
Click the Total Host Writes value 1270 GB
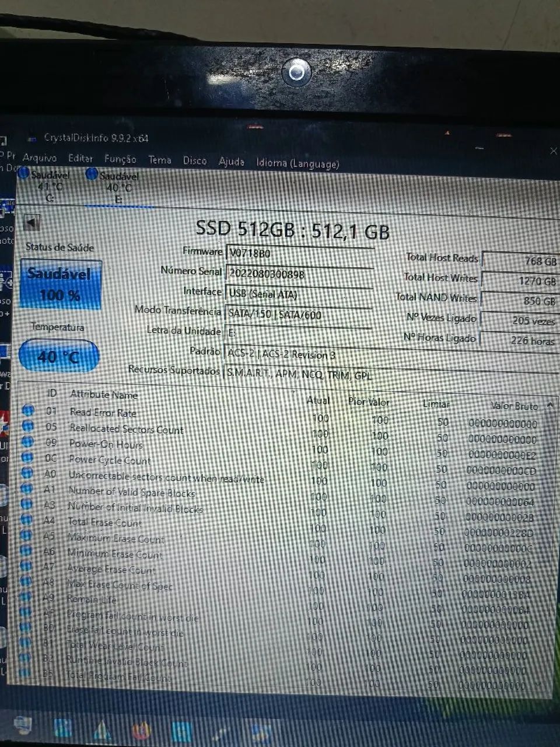519,281
